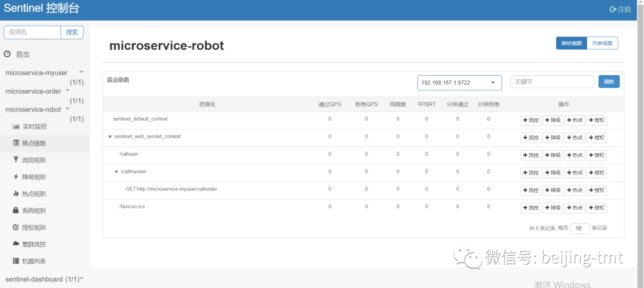
Task: Click microservice-robot page heading
Action: (166, 45)
